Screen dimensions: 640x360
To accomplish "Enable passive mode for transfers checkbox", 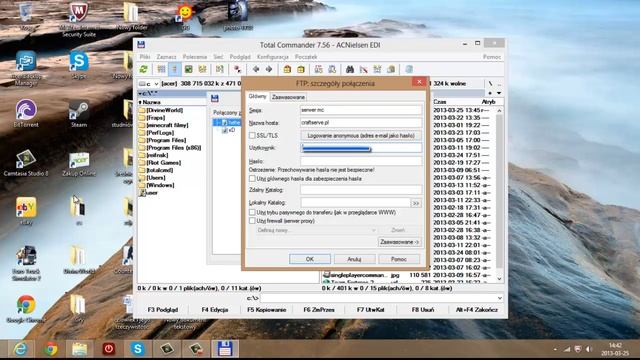I will pyautogui.click(x=252, y=212).
